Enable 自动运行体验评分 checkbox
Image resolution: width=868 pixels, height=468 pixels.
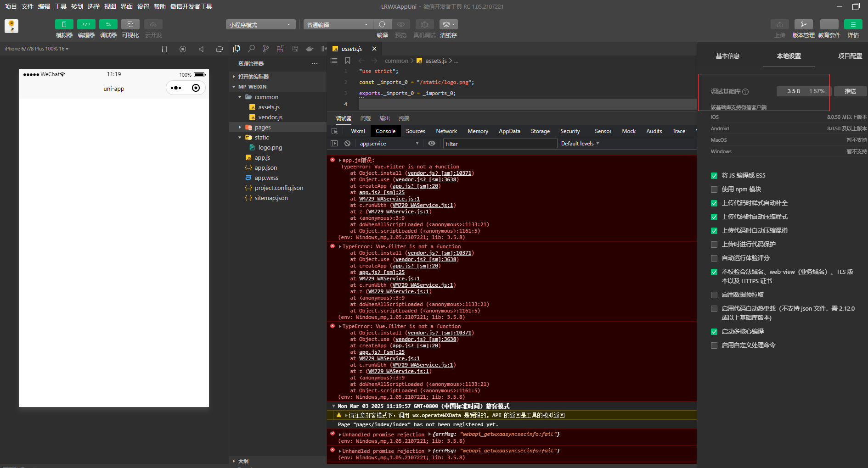(714, 258)
